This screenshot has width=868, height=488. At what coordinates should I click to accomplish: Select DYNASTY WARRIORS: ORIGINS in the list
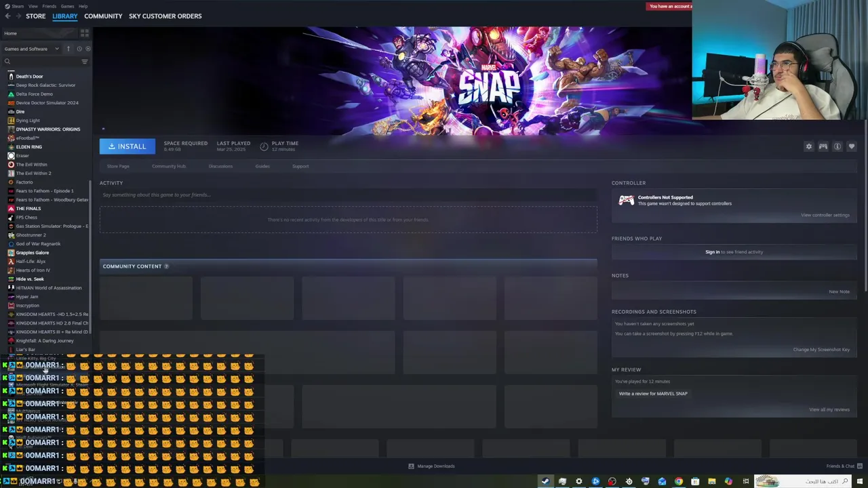pyautogui.click(x=47, y=129)
